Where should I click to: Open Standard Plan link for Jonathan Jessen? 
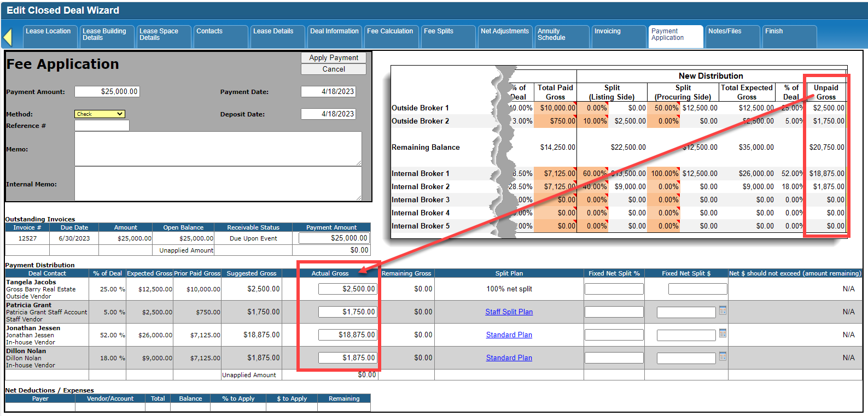pos(509,335)
